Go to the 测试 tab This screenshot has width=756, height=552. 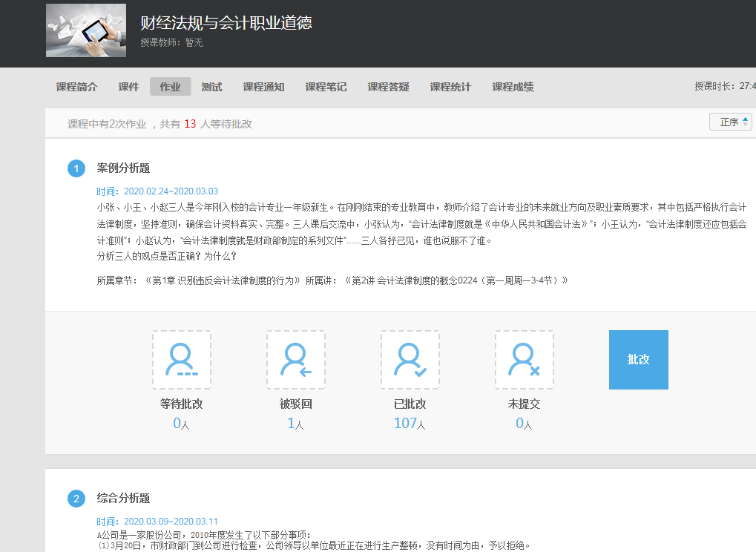[211, 87]
